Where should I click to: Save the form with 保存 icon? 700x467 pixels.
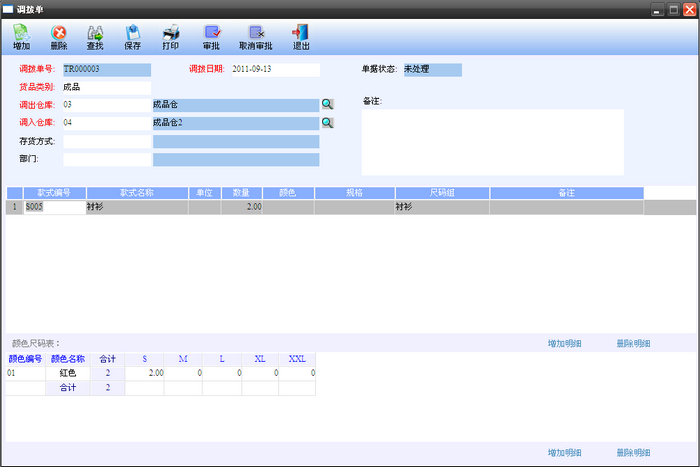coord(132,37)
